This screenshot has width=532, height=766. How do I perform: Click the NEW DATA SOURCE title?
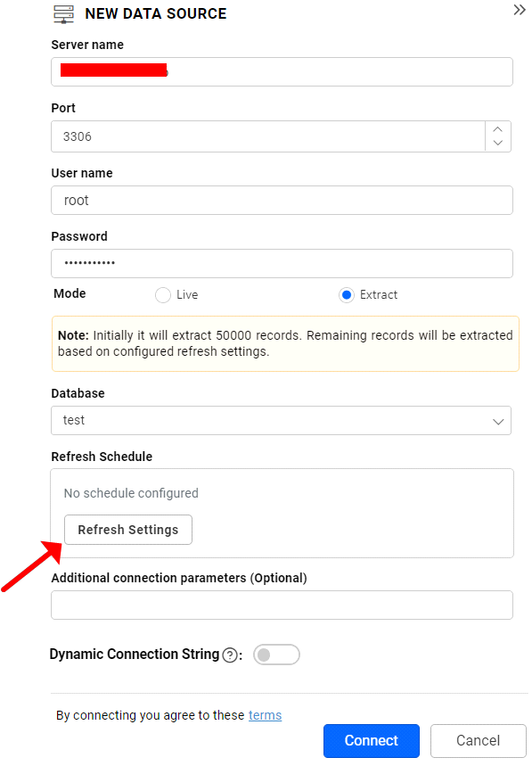point(155,13)
